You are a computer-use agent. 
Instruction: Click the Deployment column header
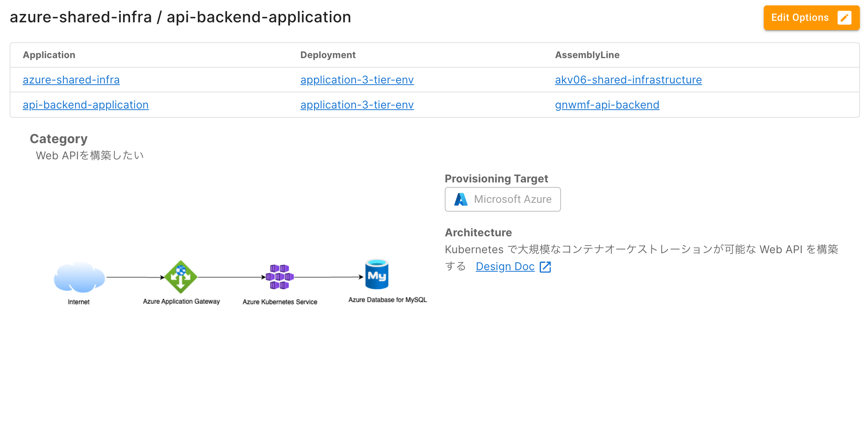coord(327,55)
